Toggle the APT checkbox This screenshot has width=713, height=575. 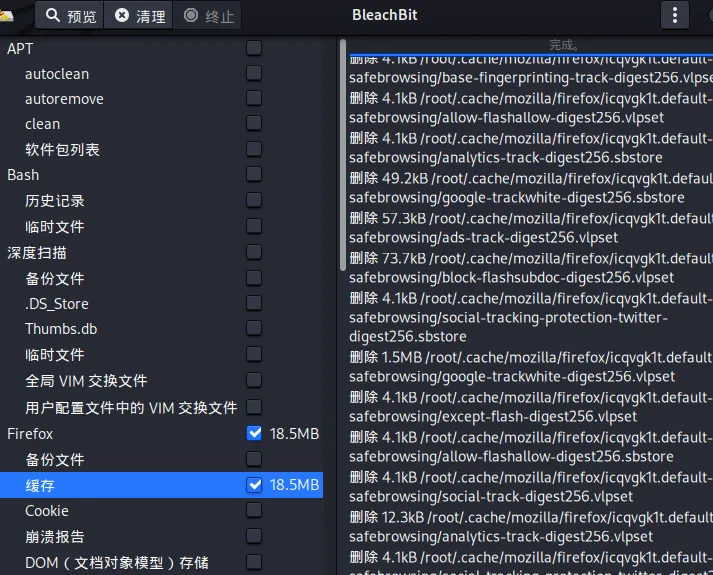tap(254, 48)
